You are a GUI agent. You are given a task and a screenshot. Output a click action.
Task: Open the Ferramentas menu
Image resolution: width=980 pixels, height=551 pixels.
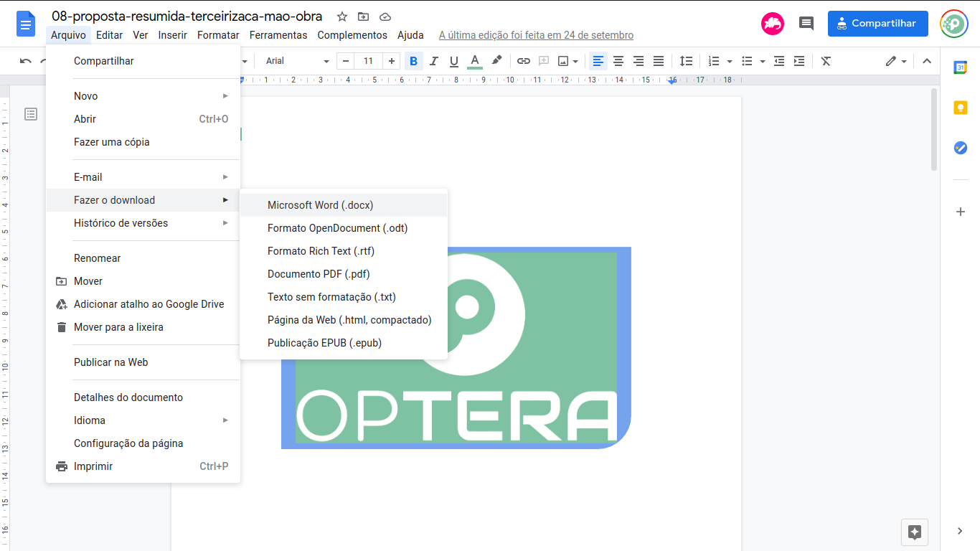[x=278, y=35]
